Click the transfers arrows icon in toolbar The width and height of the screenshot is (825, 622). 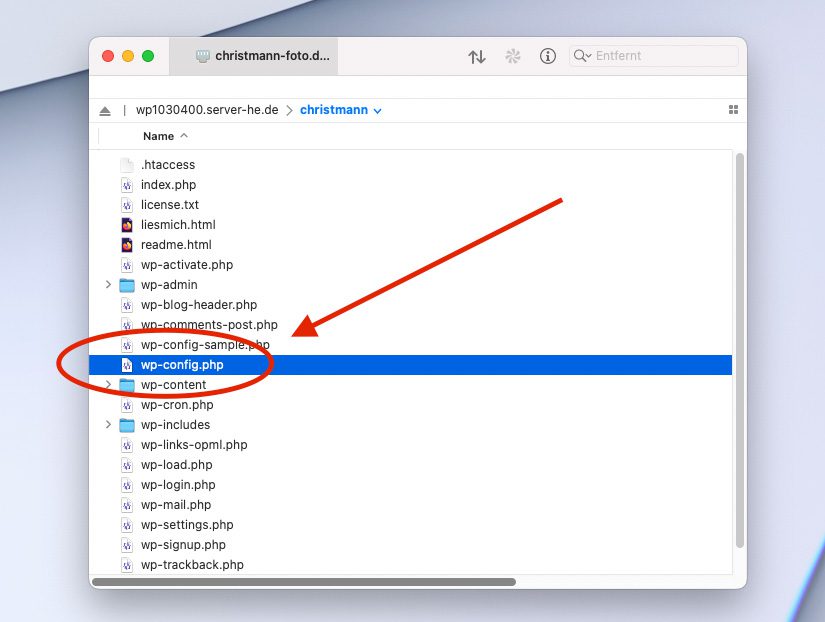click(477, 57)
